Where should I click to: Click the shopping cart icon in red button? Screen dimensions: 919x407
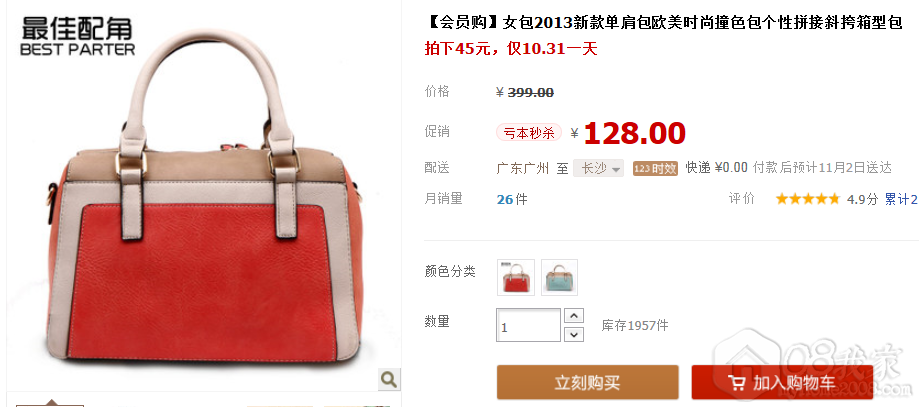(x=736, y=384)
